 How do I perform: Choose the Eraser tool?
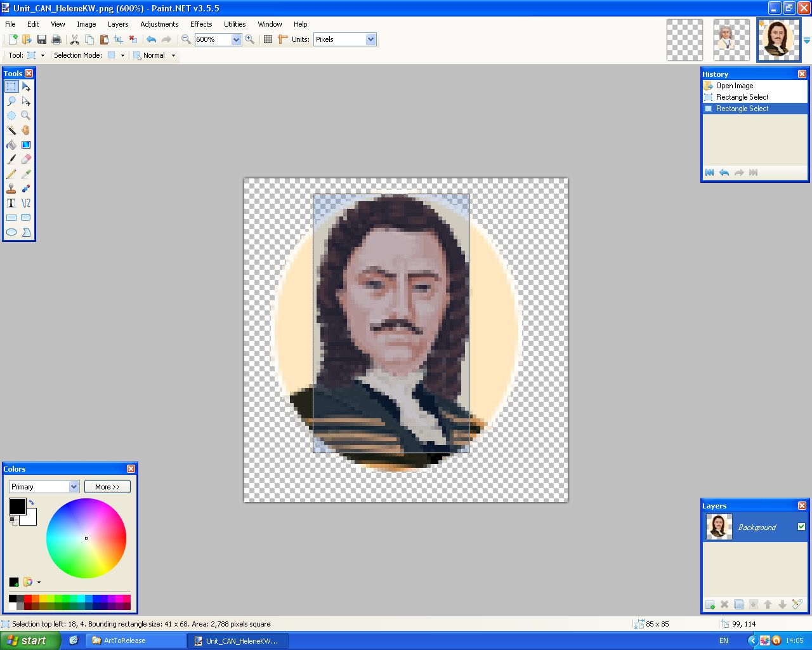[26, 159]
